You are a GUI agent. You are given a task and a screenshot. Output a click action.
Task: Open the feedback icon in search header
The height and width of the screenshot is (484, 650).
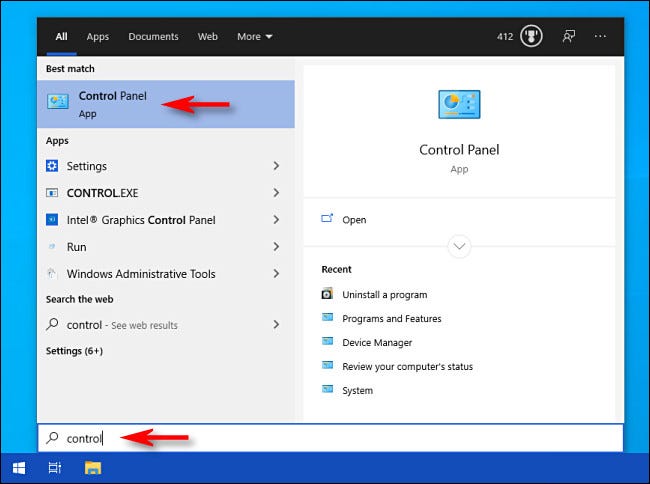click(569, 37)
